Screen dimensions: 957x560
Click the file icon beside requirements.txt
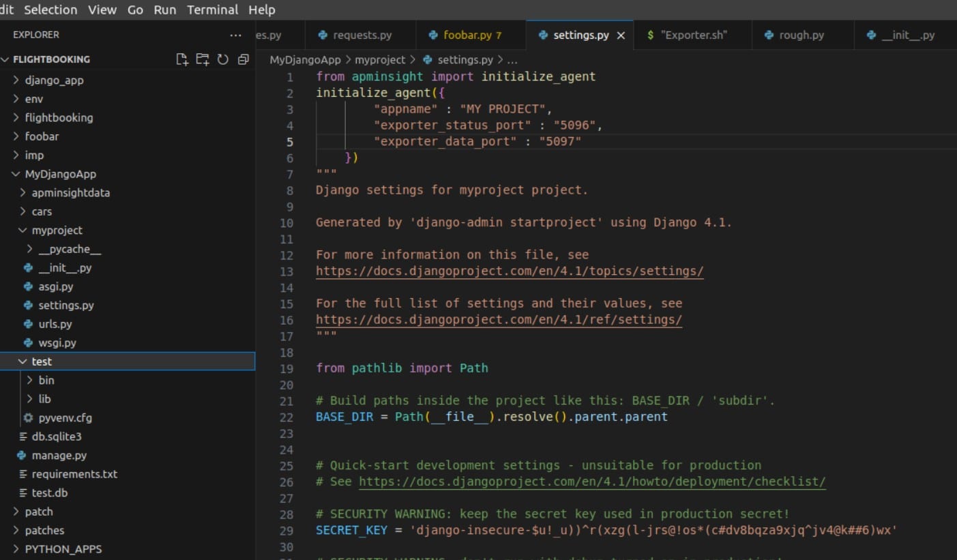pos(23,474)
